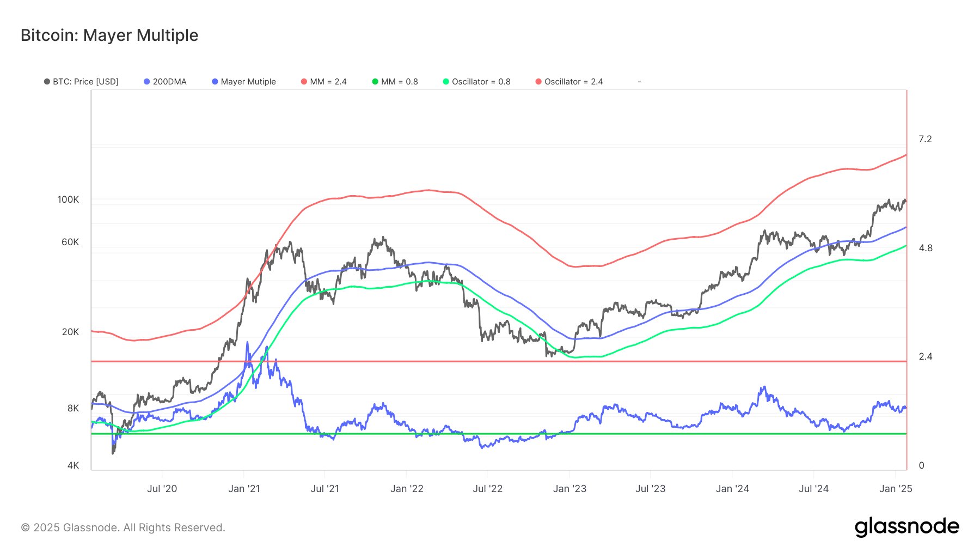Click the Glassnode copyright notice text

click(123, 527)
